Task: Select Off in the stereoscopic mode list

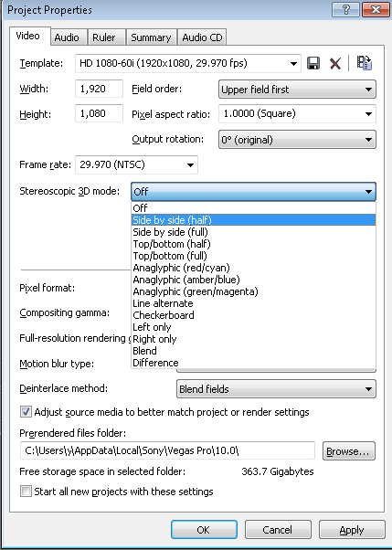Action: [x=253, y=208]
